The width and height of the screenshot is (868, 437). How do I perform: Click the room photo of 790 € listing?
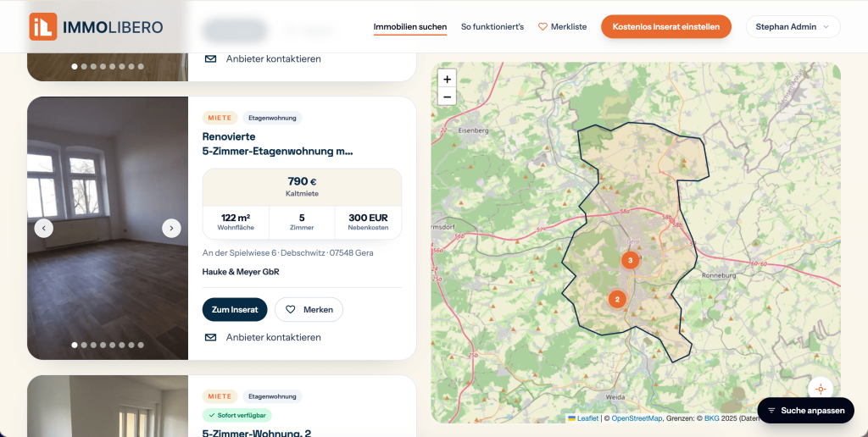108,228
